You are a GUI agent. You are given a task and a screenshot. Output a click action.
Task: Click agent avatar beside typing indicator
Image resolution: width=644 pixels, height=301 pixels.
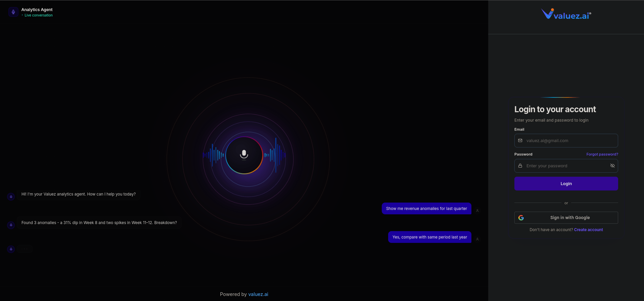[x=11, y=249]
